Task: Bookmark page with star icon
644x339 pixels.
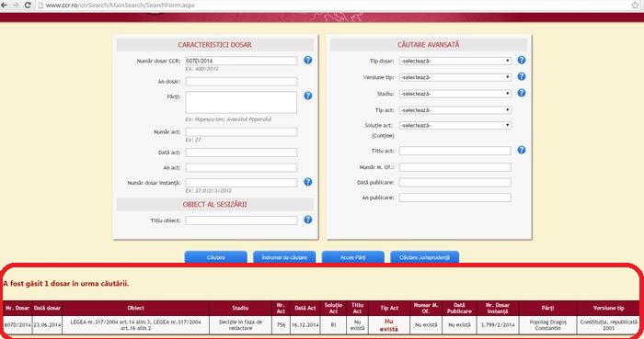Action: pyautogui.click(x=635, y=6)
